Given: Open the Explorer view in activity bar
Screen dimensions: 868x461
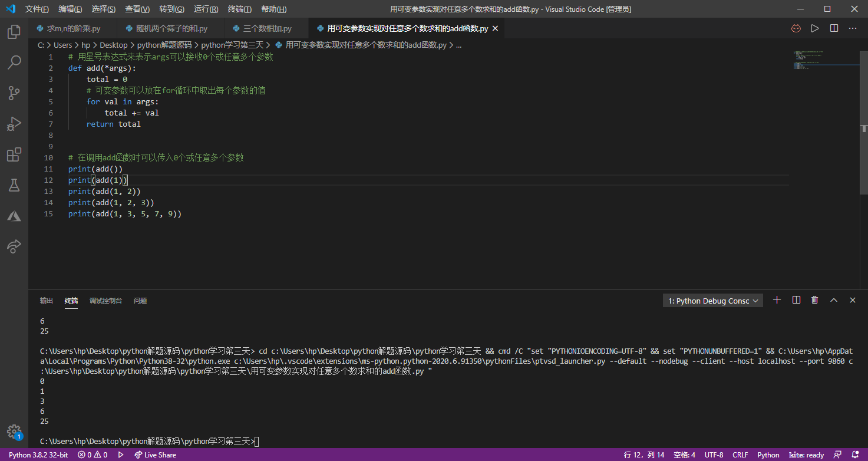Looking at the screenshot, I should pos(14,32).
